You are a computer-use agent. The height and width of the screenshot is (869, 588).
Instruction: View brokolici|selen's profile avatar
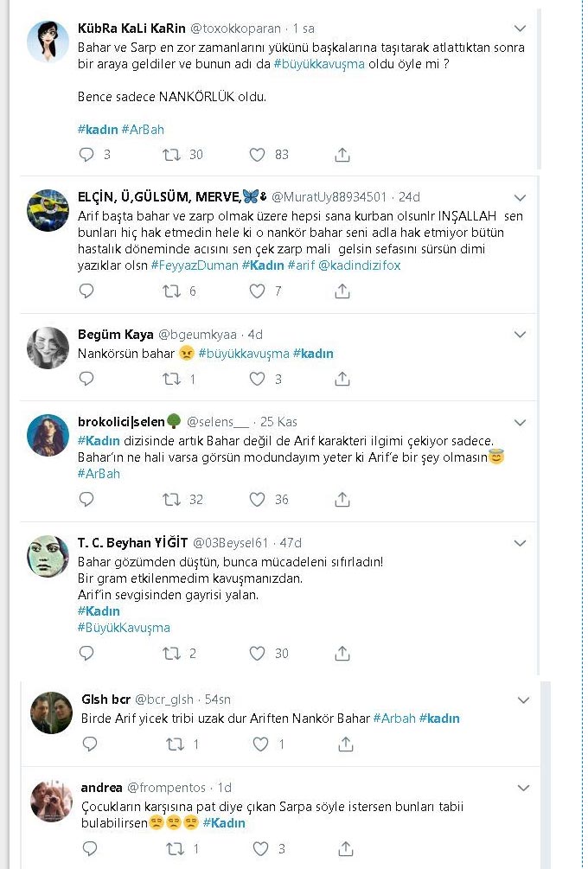click(48, 435)
